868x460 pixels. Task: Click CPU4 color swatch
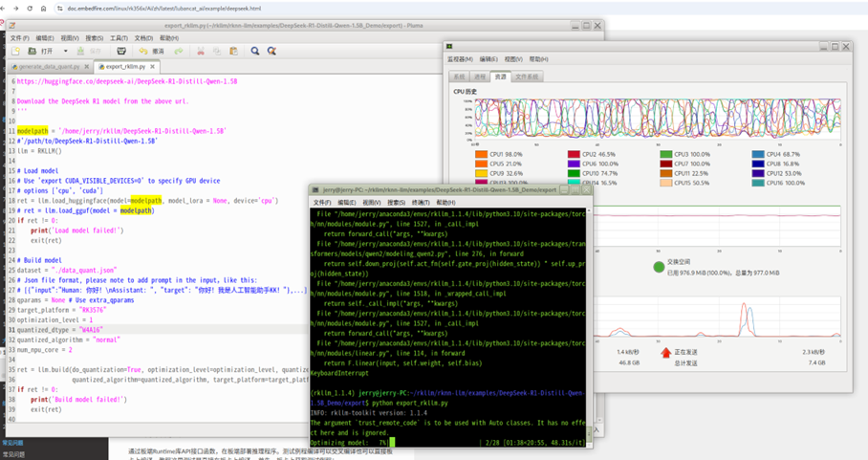point(758,154)
